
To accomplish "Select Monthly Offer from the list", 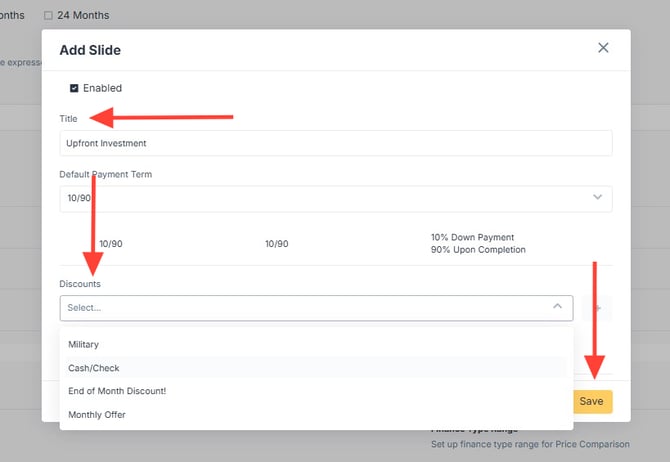I will click(x=97, y=414).
